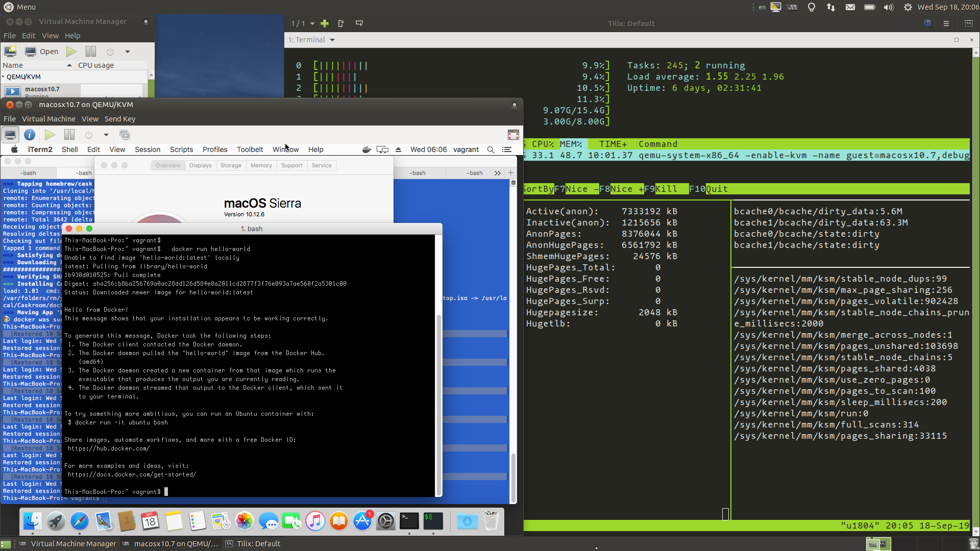Sort by the Name column header
The image size is (980, 551).
tap(37, 65)
